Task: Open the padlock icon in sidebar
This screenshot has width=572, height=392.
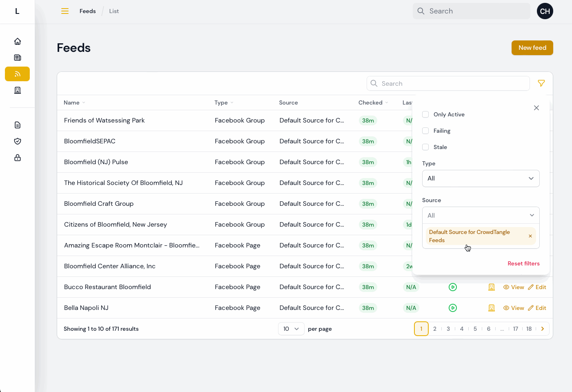Action: [18, 158]
